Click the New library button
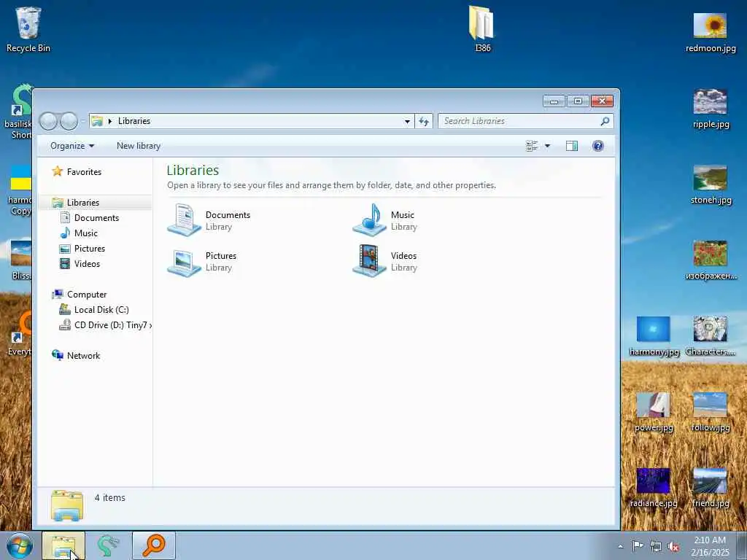The image size is (747, 560). pyautogui.click(x=139, y=146)
